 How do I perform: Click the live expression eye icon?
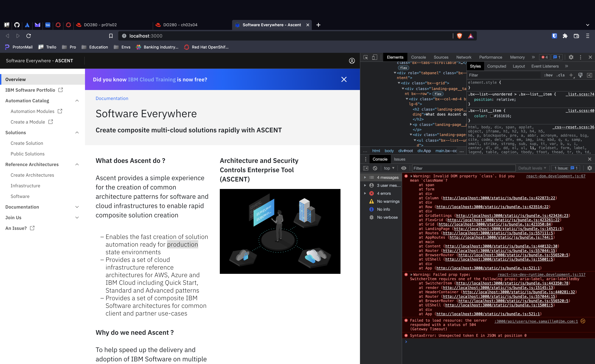tap(404, 168)
